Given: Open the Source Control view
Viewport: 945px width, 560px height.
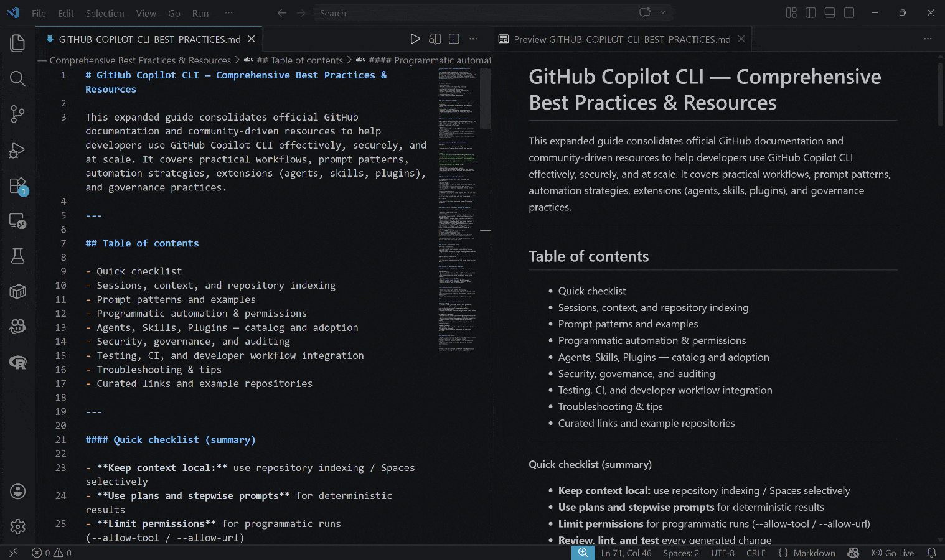Looking at the screenshot, I should (x=17, y=114).
